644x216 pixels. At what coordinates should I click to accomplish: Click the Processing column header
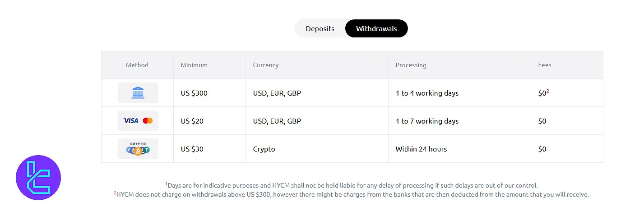pos(411,65)
